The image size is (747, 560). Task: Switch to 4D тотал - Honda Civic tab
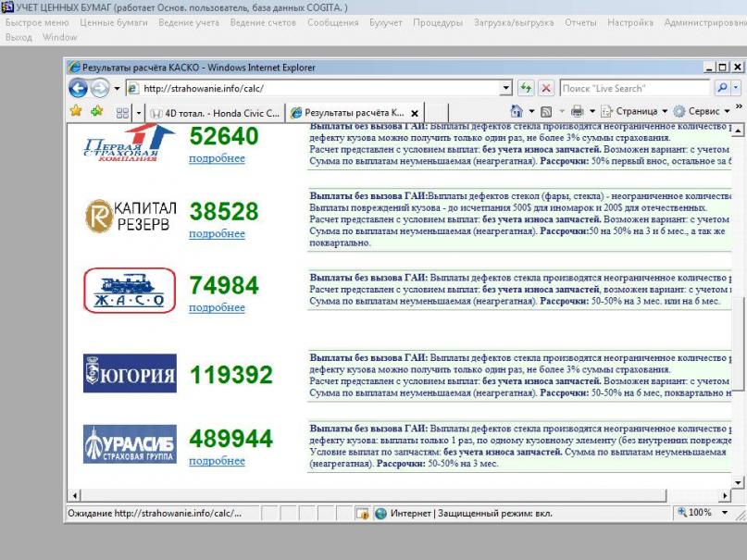215,113
